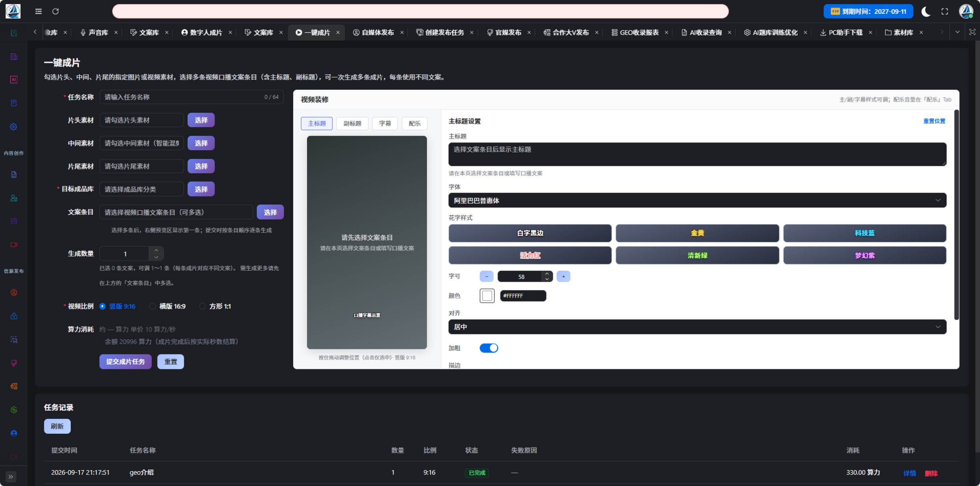980x486 pixels.
Task: Open user avatar at top right
Action: [965, 11]
